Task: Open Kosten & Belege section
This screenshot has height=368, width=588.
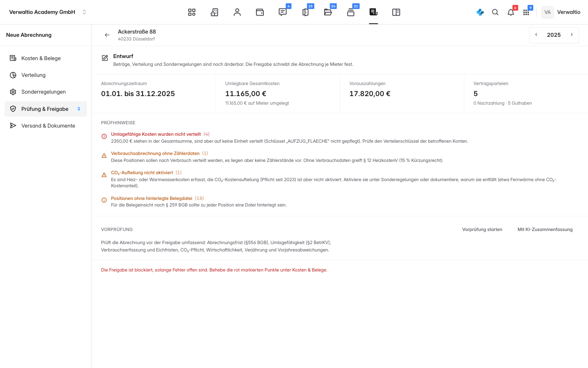Action: click(46, 58)
